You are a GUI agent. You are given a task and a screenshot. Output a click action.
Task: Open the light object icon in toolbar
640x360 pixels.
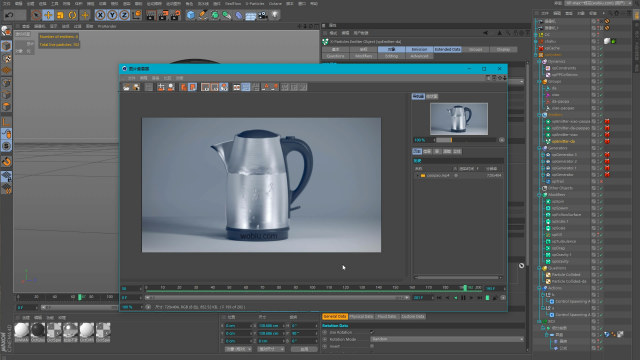coord(275,16)
